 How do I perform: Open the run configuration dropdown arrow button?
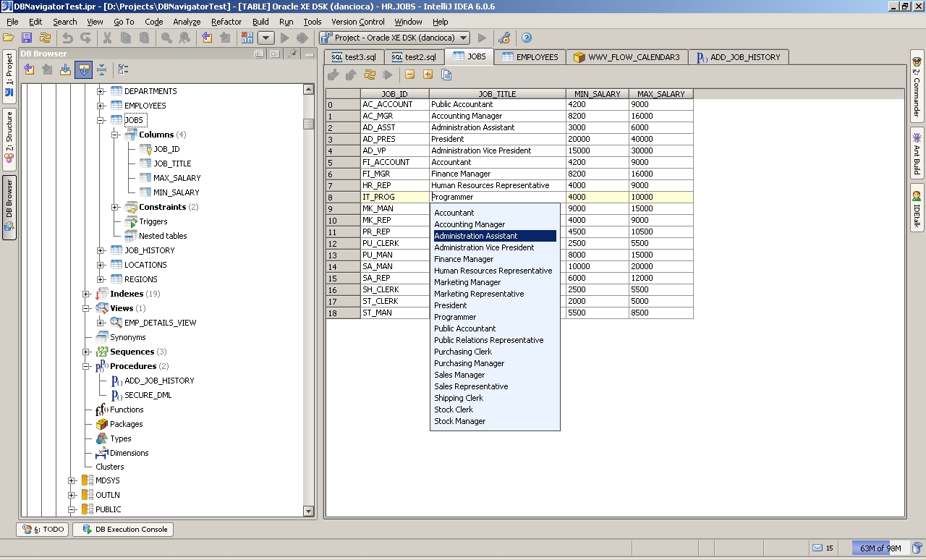pyautogui.click(x=266, y=38)
